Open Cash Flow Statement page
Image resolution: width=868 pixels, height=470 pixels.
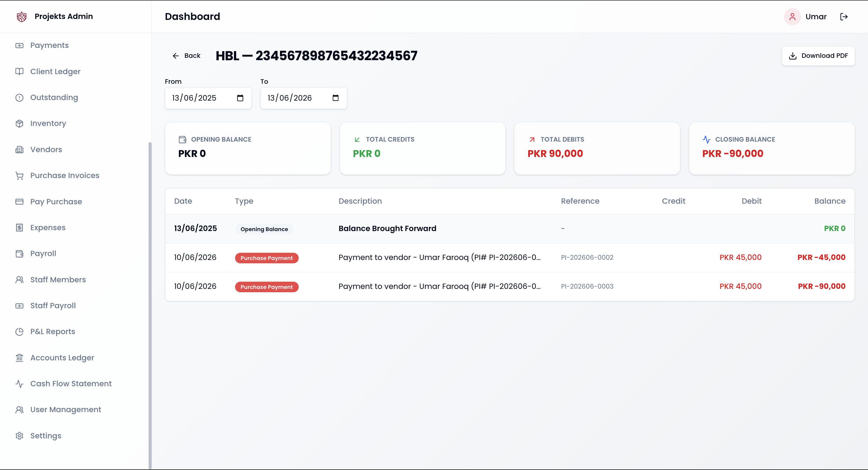(71, 384)
